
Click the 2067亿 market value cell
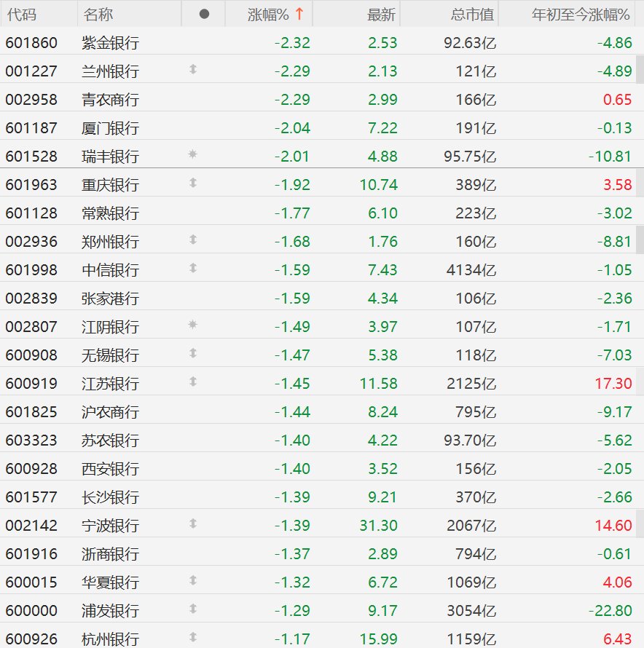pos(471,526)
